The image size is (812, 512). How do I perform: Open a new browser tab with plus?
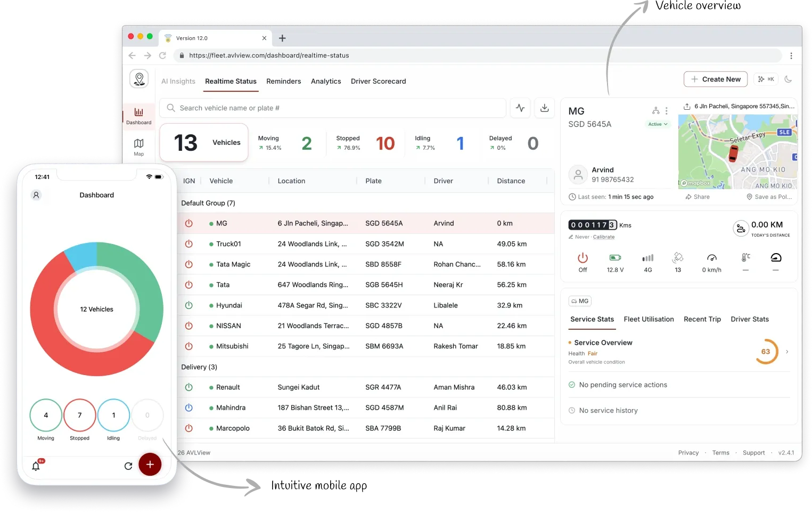point(282,38)
